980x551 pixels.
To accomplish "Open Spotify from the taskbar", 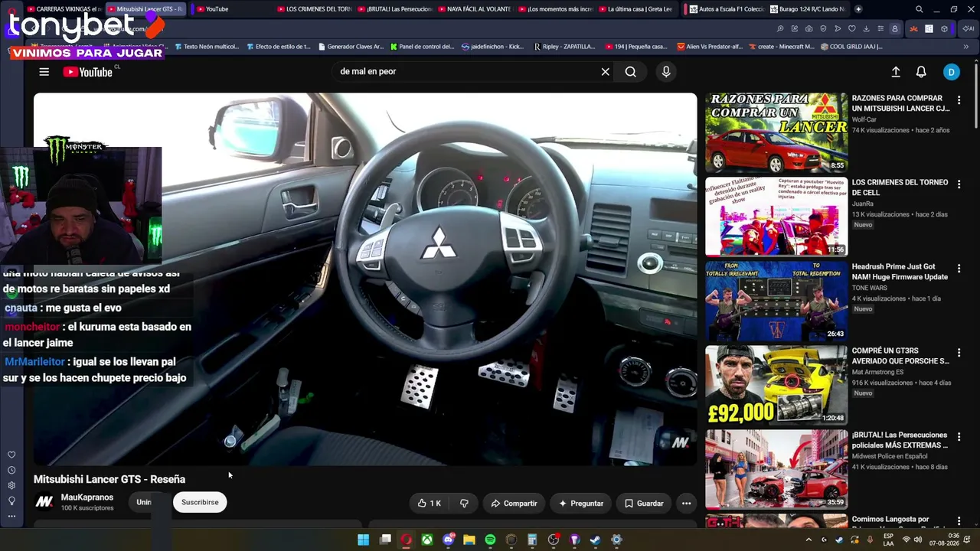I will click(x=490, y=540).
